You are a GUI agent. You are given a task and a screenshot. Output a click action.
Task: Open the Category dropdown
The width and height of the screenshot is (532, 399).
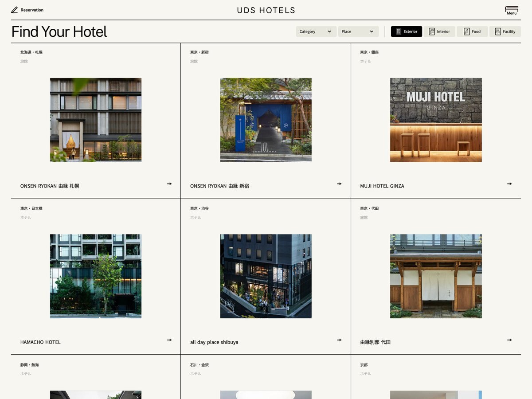pyautogui.click(x=316, y=31)
